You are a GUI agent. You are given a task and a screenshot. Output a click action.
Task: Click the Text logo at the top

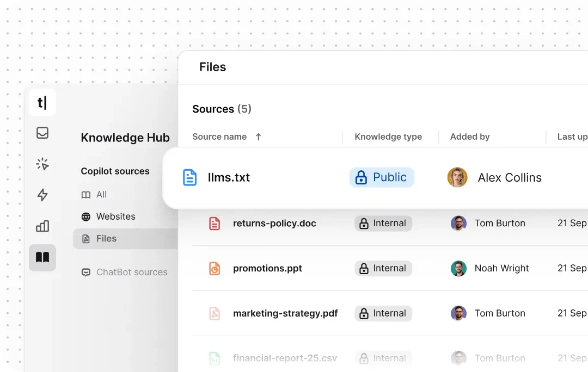(x=42, y=102)
